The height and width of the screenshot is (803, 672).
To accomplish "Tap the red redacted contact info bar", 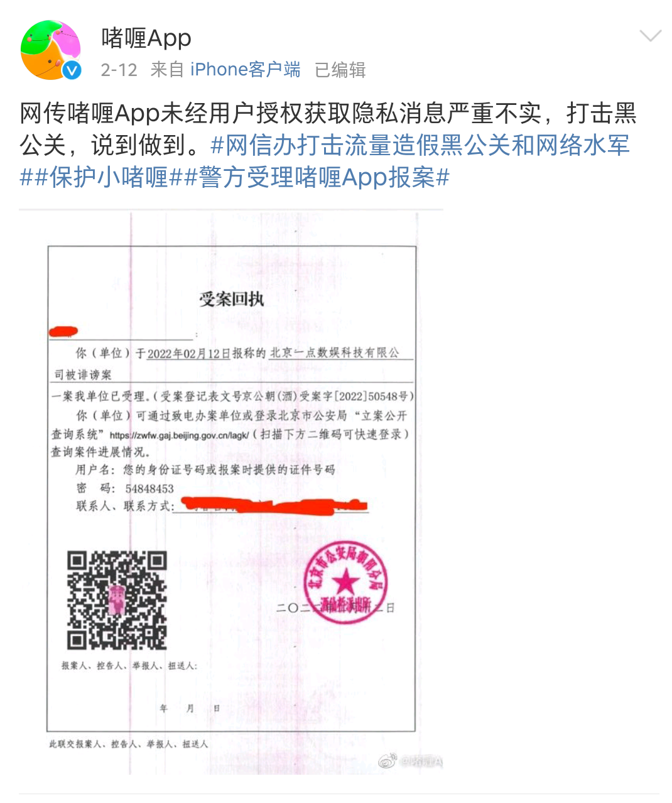I will [274, 505].
